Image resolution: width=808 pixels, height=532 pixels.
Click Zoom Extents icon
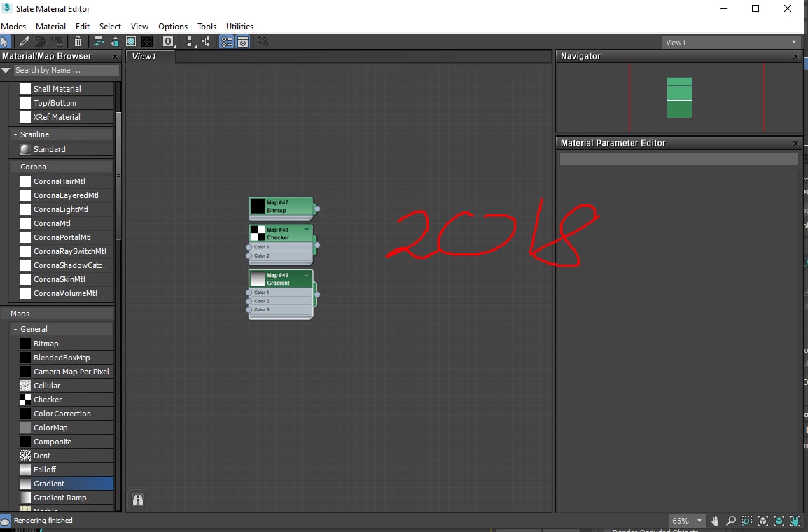pos(763,521)
